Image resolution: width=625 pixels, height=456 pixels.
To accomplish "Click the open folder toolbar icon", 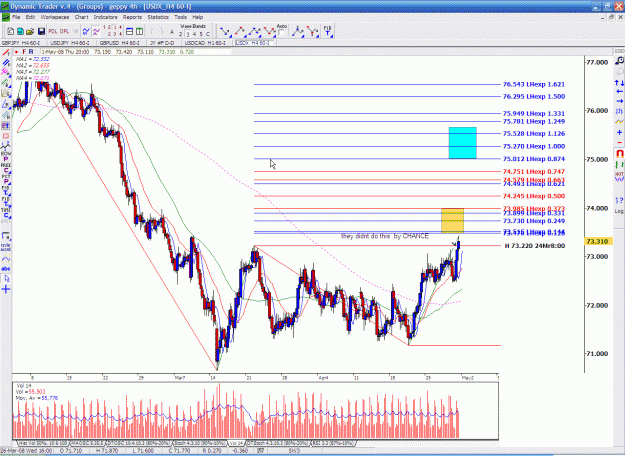I will pos(30,31).
